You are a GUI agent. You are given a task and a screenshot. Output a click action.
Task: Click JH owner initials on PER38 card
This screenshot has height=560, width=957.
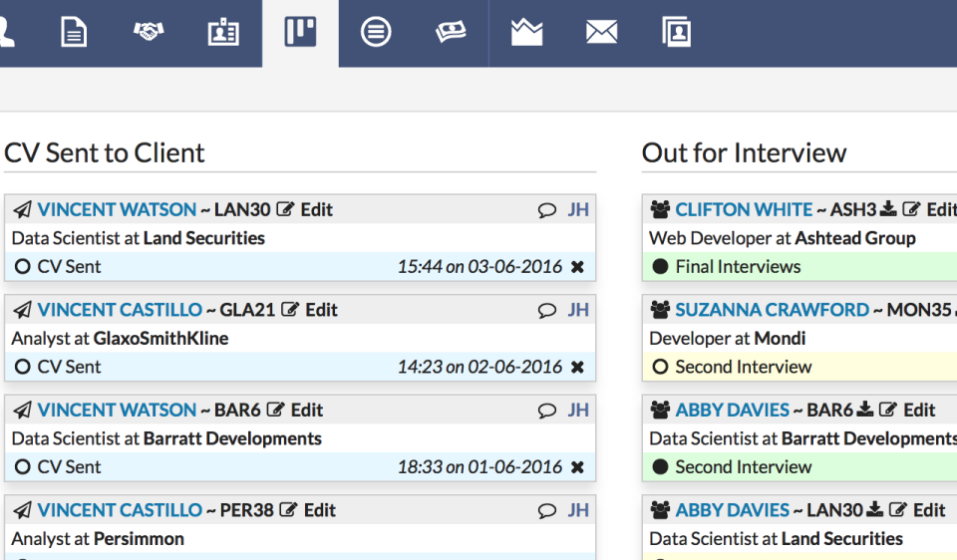point(578,510)
